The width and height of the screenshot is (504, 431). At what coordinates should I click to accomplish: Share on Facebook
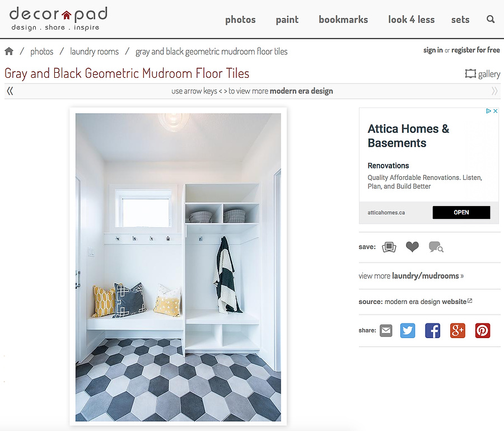tap(433, 330)
